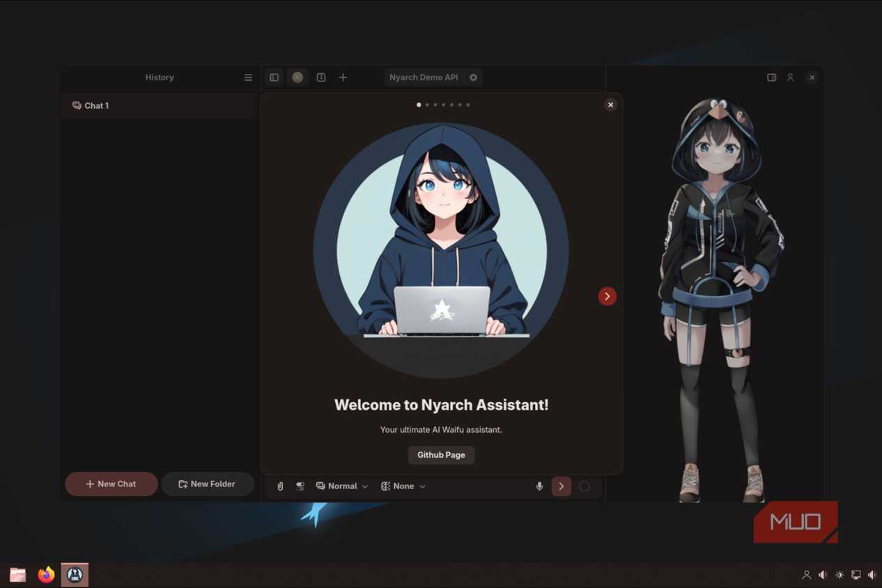
Task: Open model settings gear icon
Action: (473, 77)
